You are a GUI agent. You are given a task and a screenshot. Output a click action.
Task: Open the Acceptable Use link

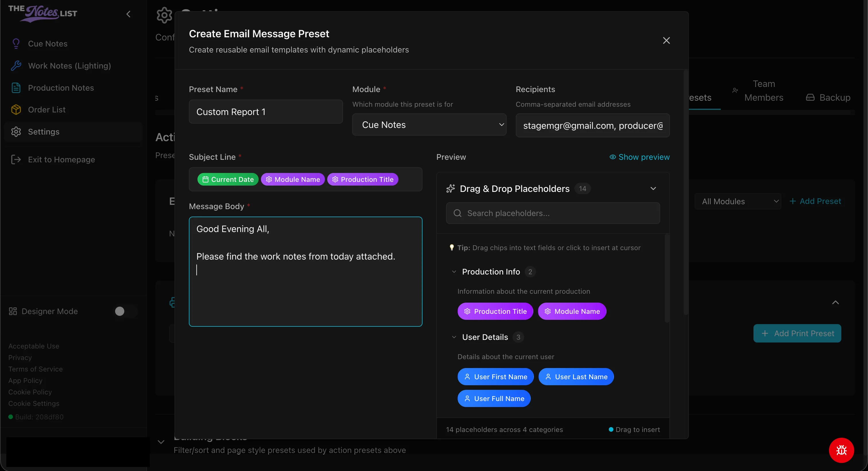coord(34,346)
